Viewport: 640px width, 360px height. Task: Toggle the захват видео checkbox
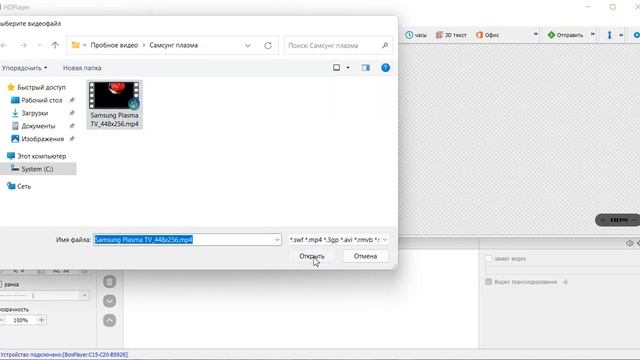point(489,259)
